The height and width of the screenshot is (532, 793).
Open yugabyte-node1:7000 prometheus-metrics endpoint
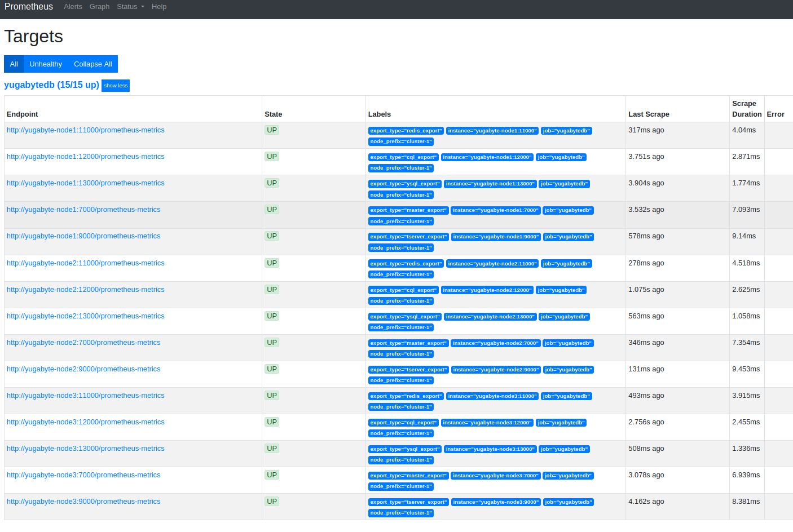(x=83, y=210)
